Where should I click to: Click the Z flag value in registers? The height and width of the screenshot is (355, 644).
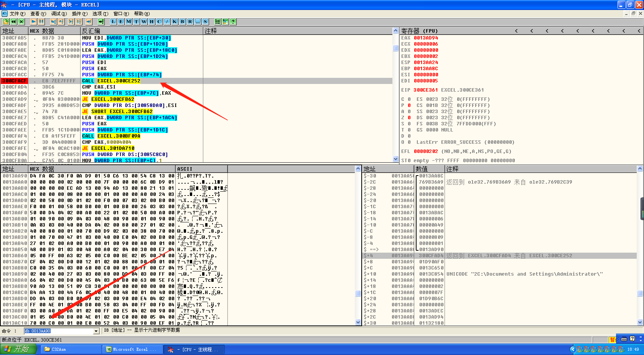click(409, 118)
